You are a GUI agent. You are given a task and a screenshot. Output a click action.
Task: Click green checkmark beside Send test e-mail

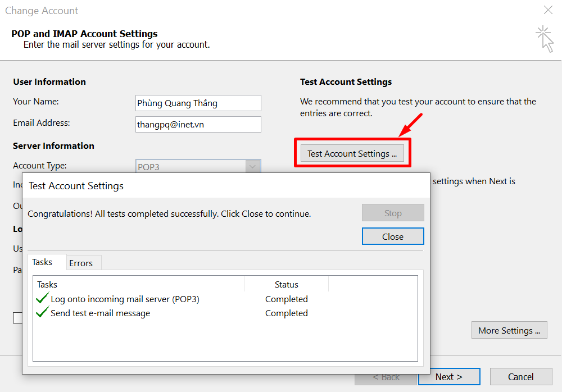click(42, 313)
